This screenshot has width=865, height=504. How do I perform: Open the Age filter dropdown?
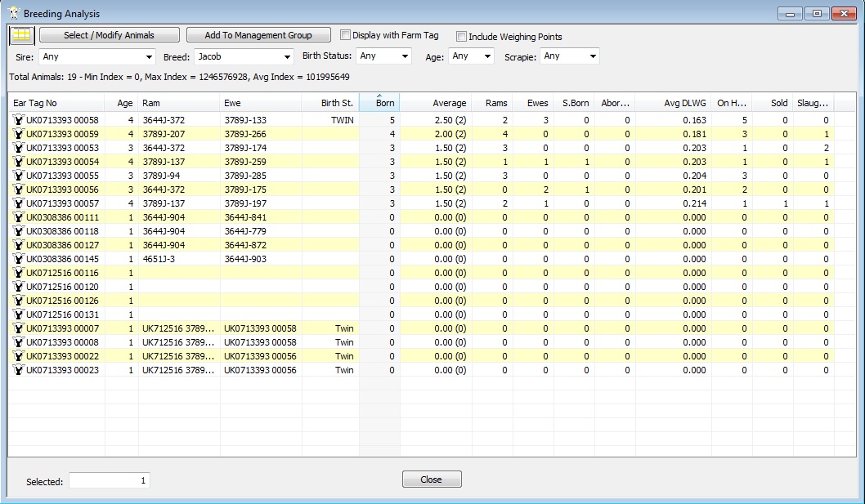[x=471, y=56]
